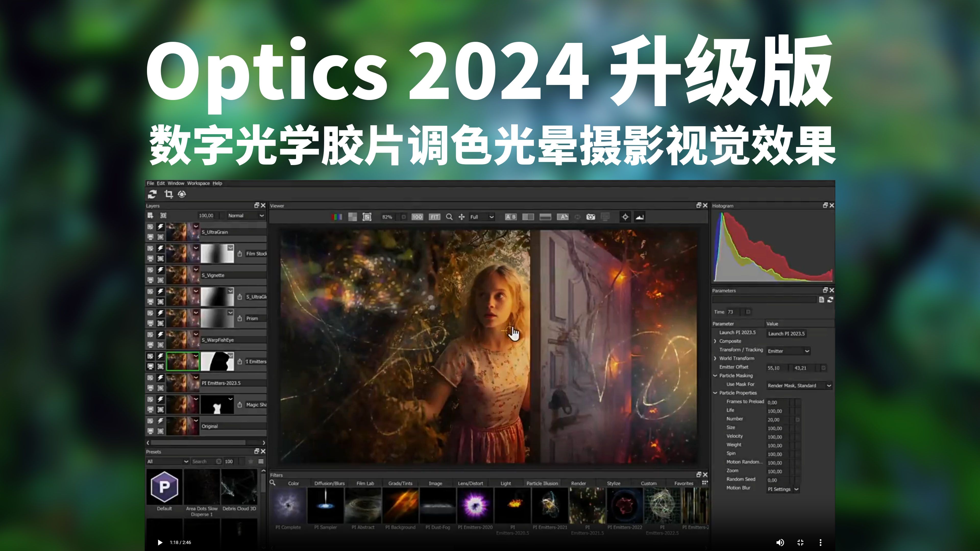Click the Add Layer icon in the Layers panel
The height and width of the screenshot is (551, 980).
(x=150, y=216)
